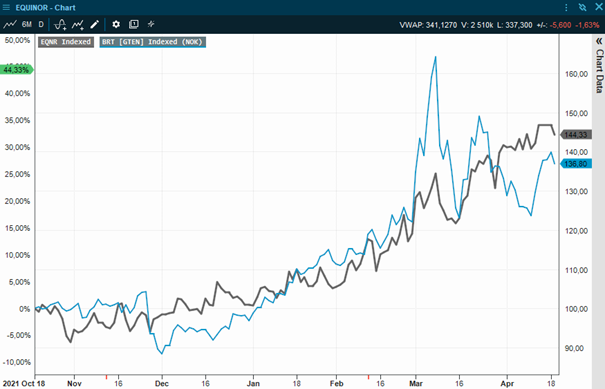Click the -1,63% percent change
Viewport: 605px width, 389px height.
587,25
